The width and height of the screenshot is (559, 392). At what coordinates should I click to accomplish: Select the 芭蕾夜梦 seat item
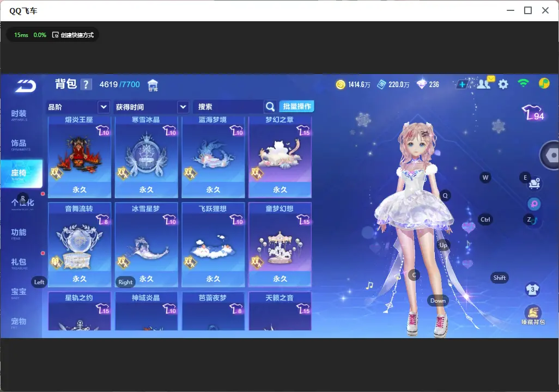pyautogui.click(x=213, y=311)
